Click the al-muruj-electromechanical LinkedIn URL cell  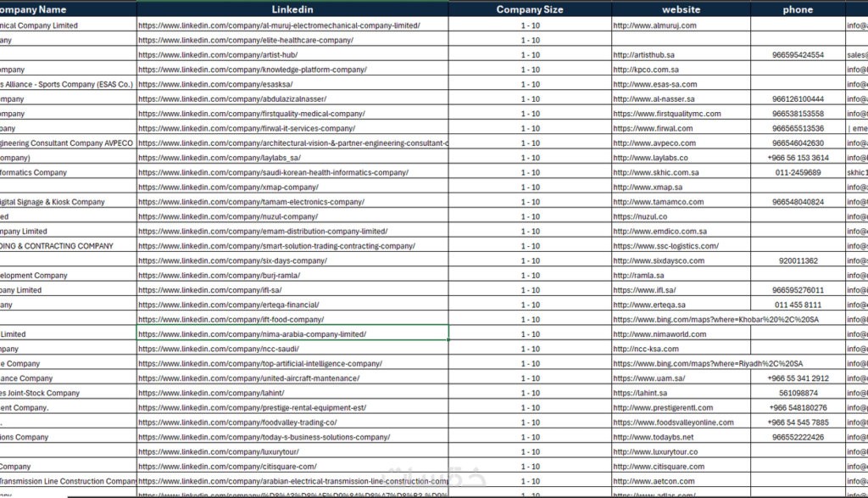click(x=292, y=25)
